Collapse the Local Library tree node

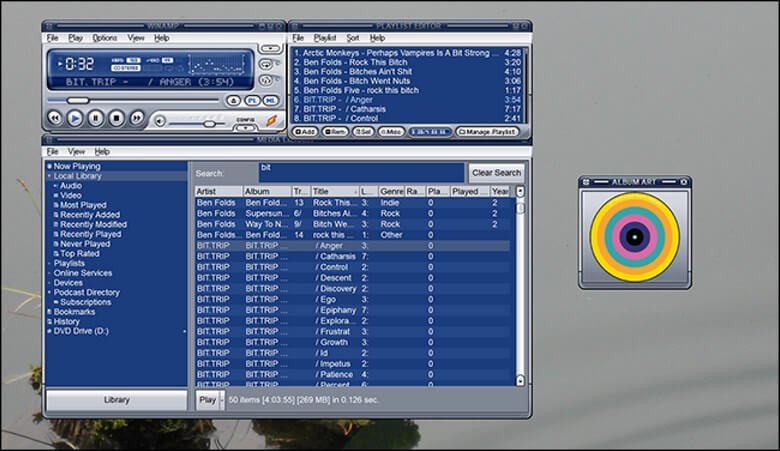[49, 176]
